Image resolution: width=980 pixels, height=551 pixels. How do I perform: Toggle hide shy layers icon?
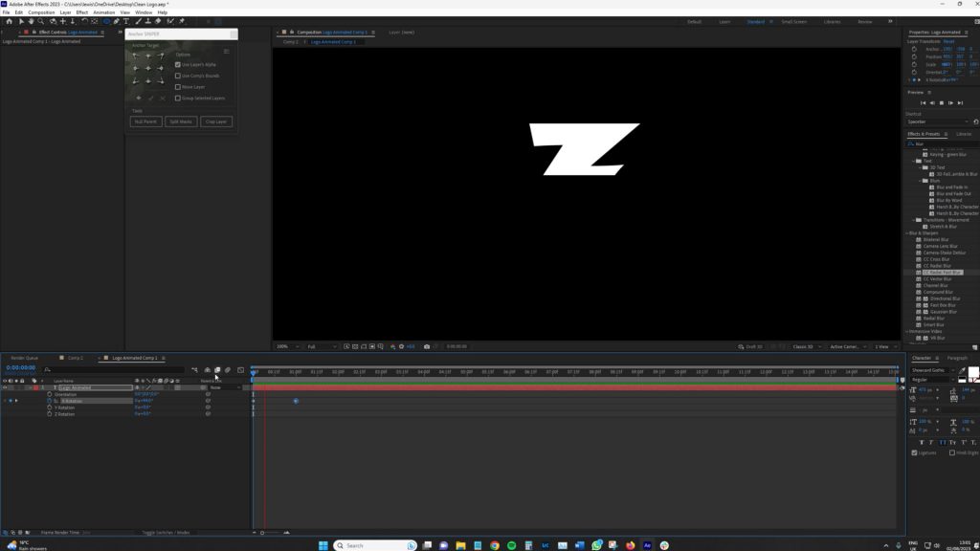pyautogui.click(x=208, y=370)
